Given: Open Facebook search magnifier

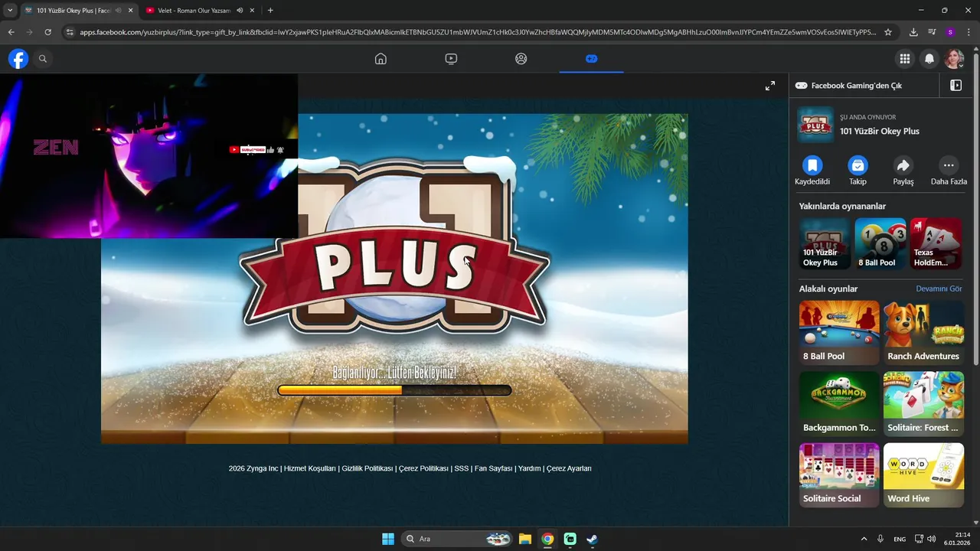Looking at the screenshot, I should point(43,58).
